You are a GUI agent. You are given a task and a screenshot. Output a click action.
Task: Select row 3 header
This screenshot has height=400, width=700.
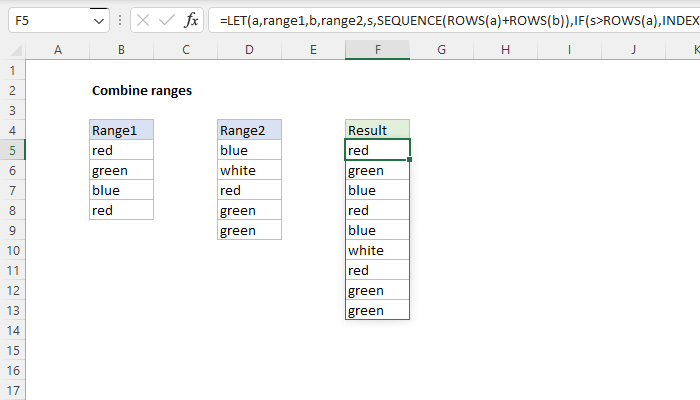[12, 111]
